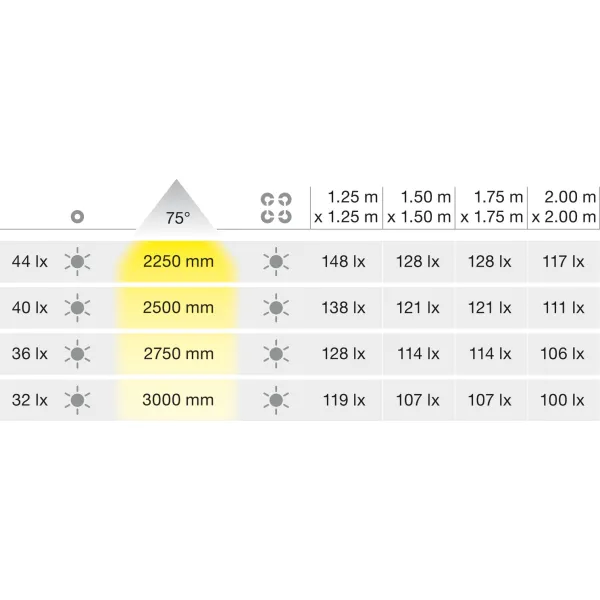
Task: Click the sun icon beside 32 lx
Action: (77, 400)
